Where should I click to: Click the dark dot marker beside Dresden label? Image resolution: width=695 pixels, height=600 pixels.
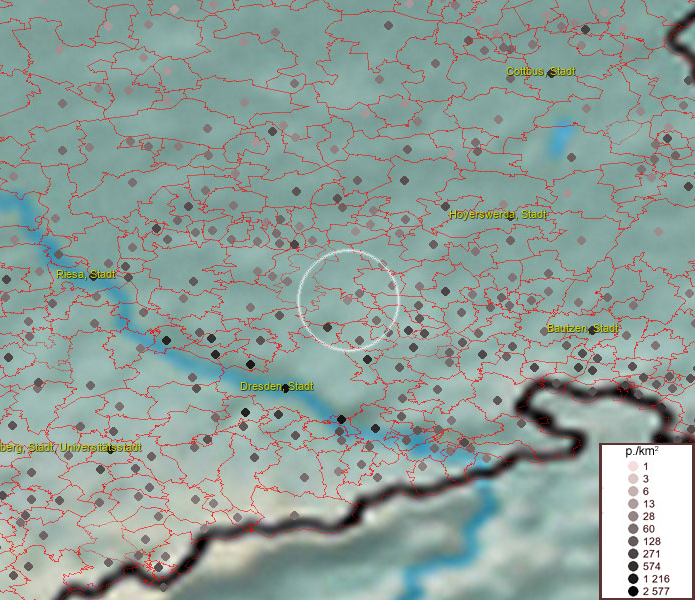(x=285, y=389)
